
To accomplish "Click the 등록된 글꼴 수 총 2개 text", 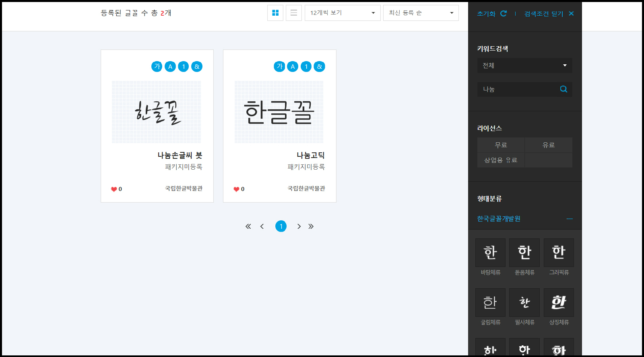I will pyautogui.click(x=136, y=13).
